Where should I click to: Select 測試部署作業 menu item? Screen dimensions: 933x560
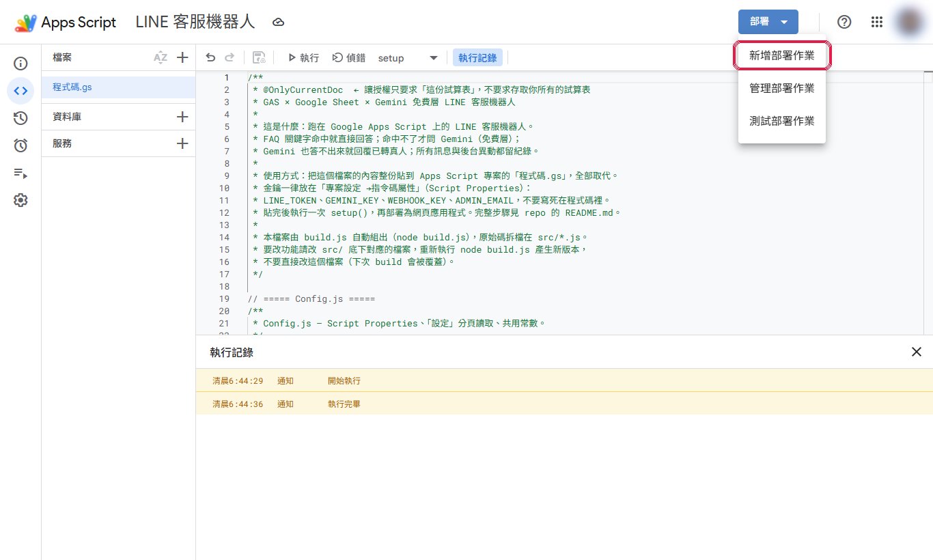[x=782, y=121]
